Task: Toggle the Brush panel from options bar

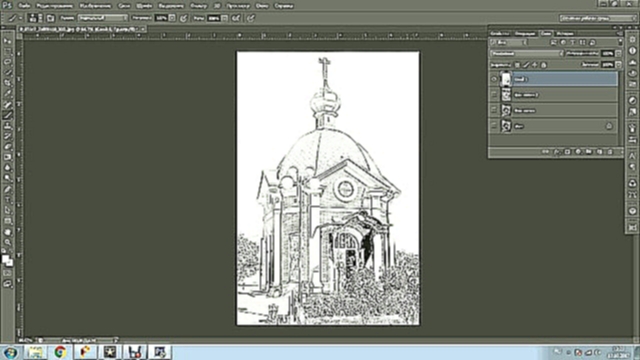Action: point(50,18)
